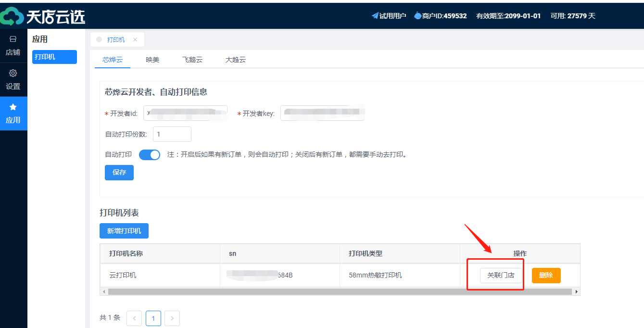The height and width of the screenshot is (328, 644).
Task: Open the 设置 gear sidebar section
Action: [13, 80]
